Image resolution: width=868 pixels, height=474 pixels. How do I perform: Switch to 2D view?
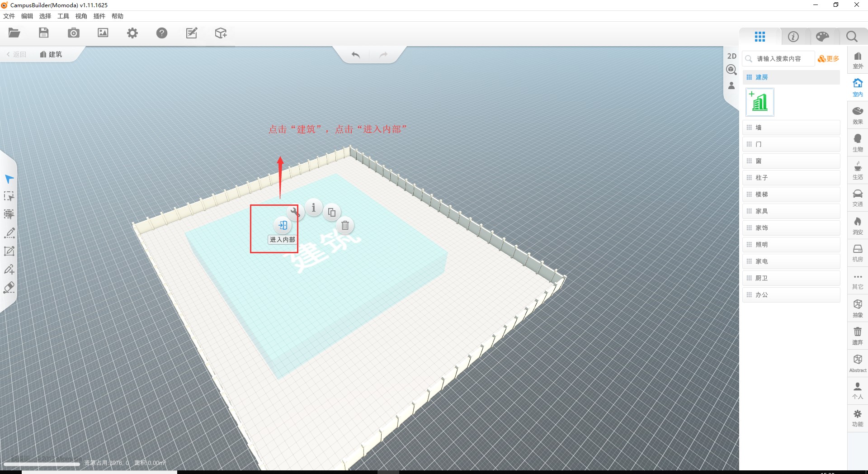[731, 56]
